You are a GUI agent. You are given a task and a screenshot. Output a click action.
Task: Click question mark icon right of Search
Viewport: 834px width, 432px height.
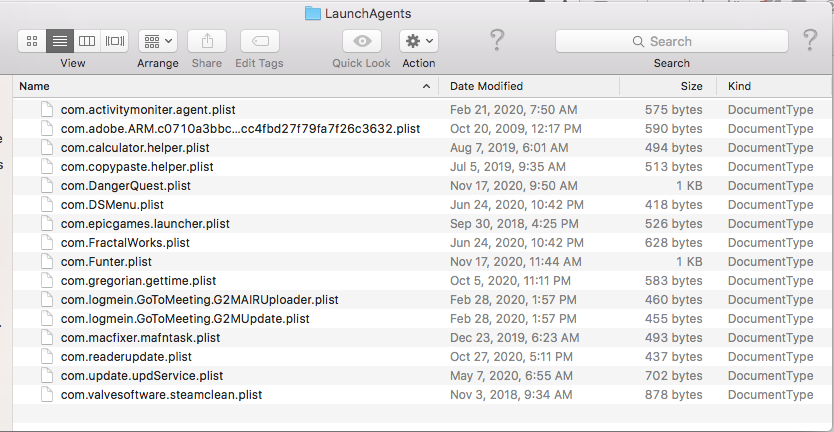pos(810,40)
